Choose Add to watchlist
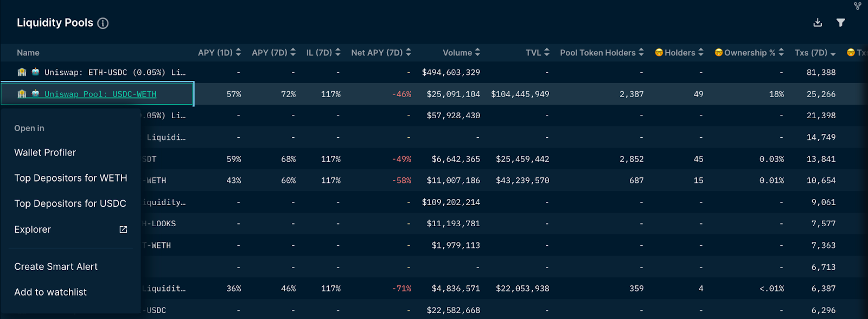This screenshot has width=868, height=319. coord(50,292)
